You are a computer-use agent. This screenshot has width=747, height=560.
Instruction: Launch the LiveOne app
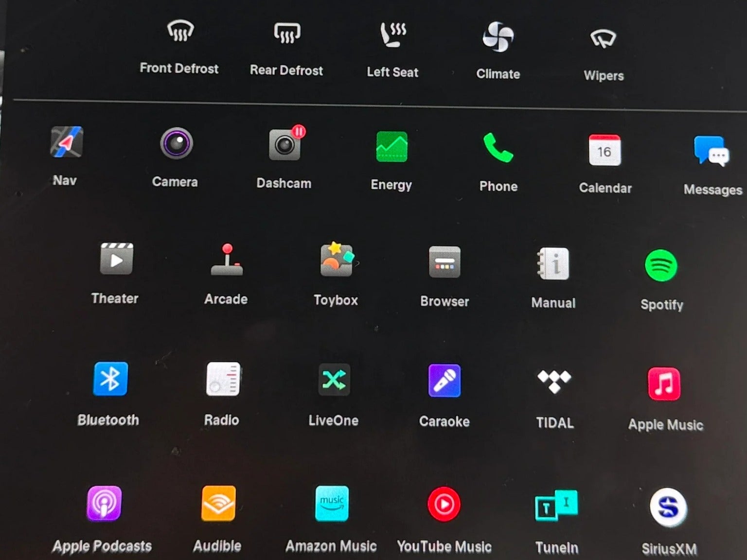pyautogui.click(x=334, y=380)
